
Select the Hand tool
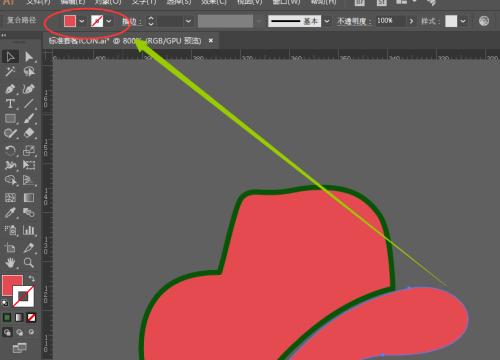tap(10, 263)
